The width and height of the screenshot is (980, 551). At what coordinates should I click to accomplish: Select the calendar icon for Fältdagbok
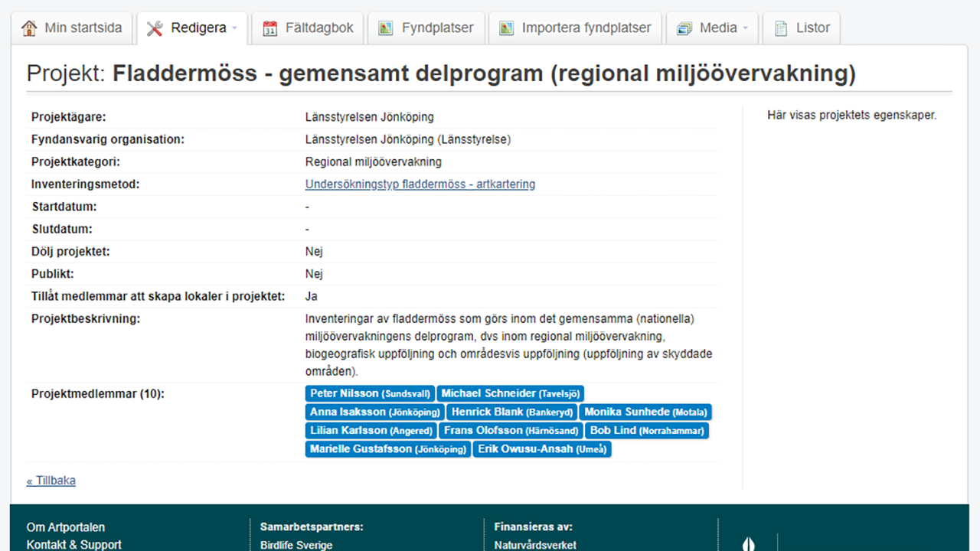tap(269, 27)
